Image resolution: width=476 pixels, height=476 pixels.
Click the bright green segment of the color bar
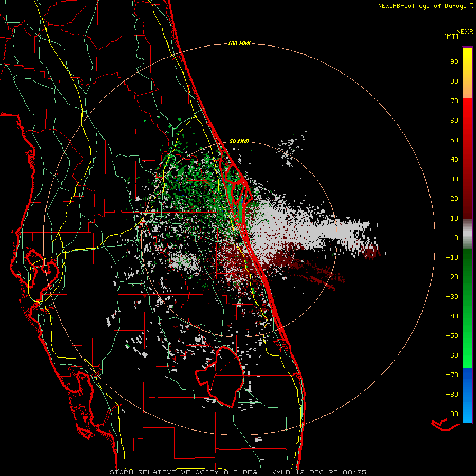tap(467, 343)
